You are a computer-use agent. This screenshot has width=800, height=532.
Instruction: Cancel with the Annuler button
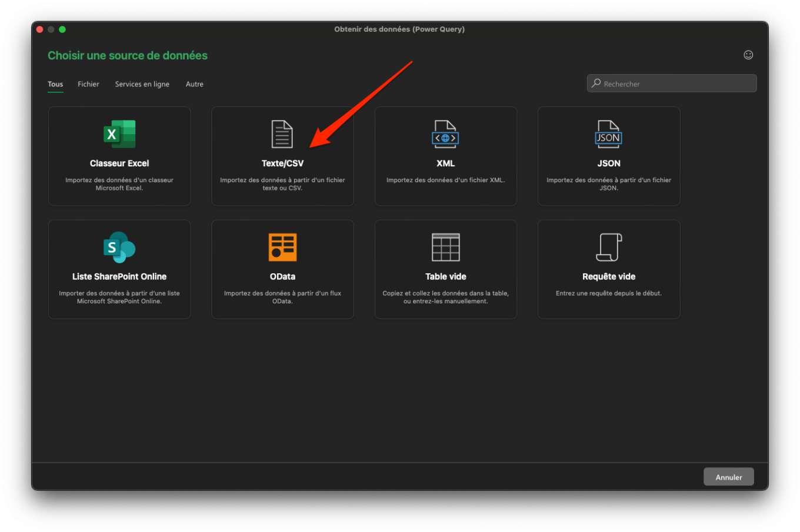(x=728, y=477)
